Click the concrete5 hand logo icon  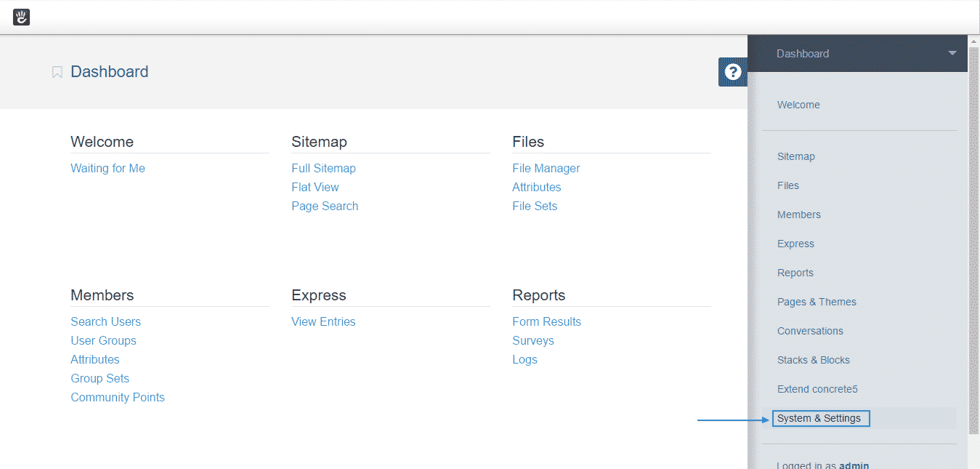(x=21, y=17)
